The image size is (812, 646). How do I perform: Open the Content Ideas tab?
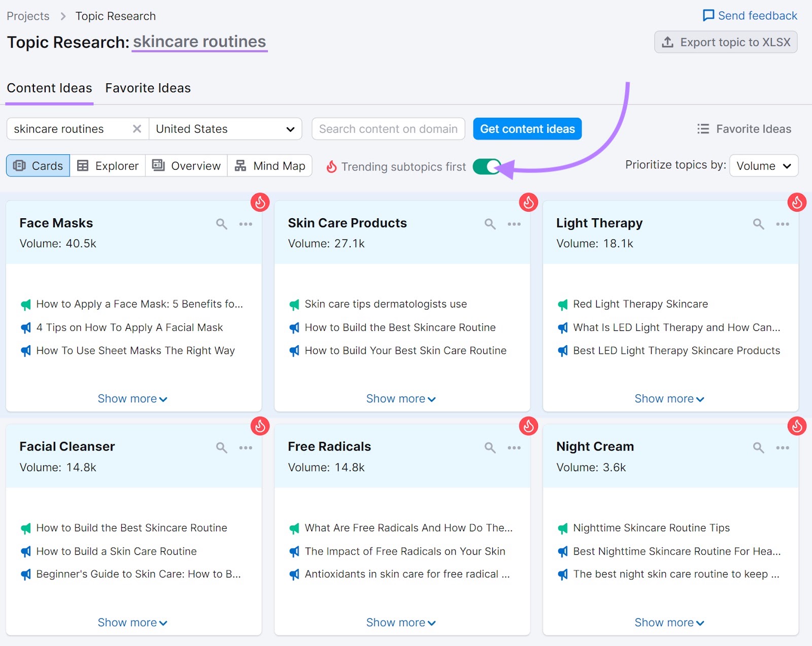point(49,88)
